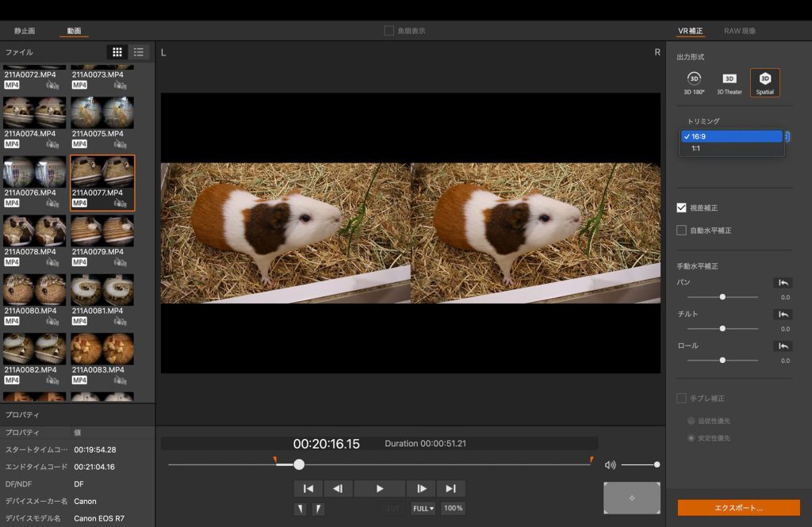
Task: Reset the パン (pan) value
Action: pos(783,283)
